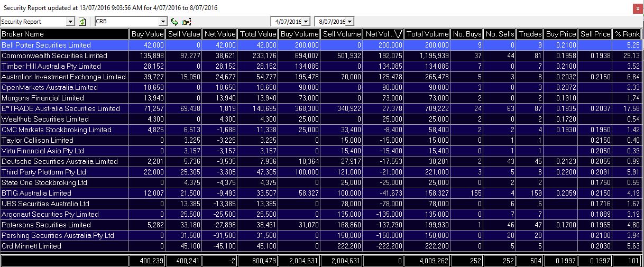Select Argonaut Securities Pty Limited row
This screenshot has height=267, width=644.
click(x=321, y=215)
